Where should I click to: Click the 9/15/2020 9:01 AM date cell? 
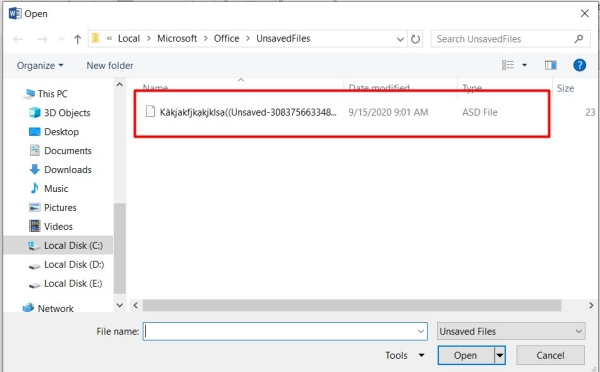pos(388,113)
